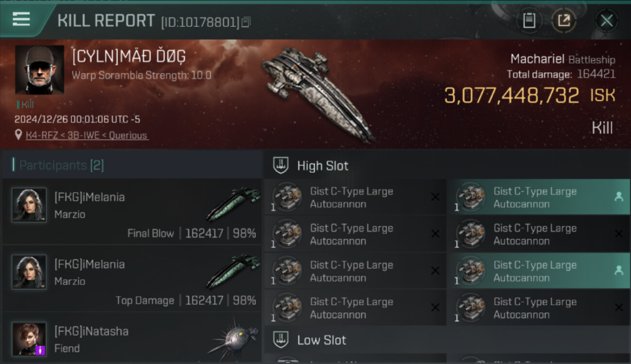This screenshot has height=364, width=631.
Task: Click the Querious region link
Action: tap(129, 135)
